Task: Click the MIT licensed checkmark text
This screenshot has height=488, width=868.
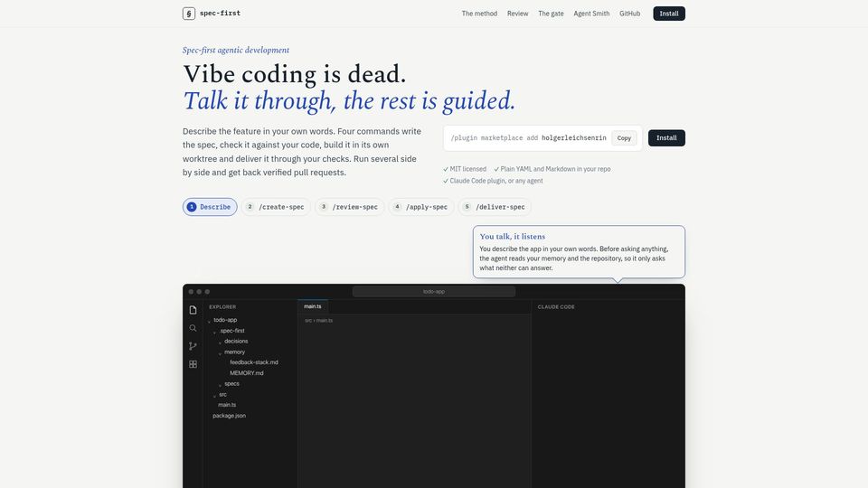Action: [465, 169]
